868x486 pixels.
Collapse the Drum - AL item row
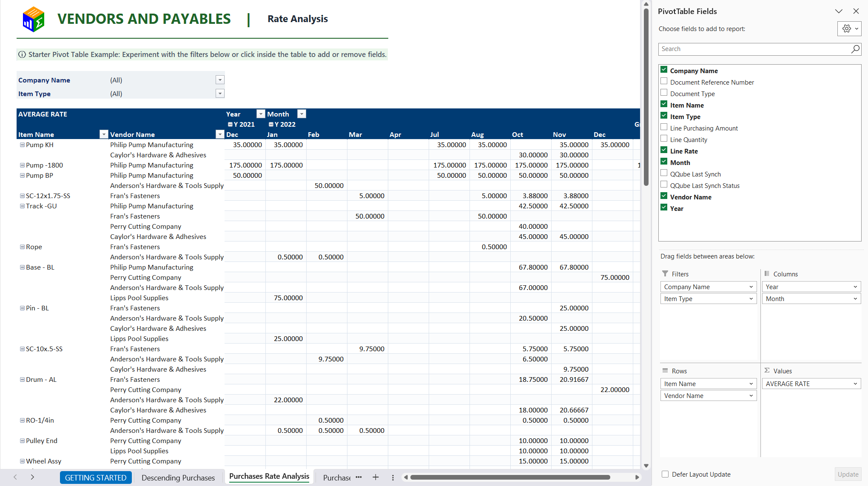pos(22,379)
